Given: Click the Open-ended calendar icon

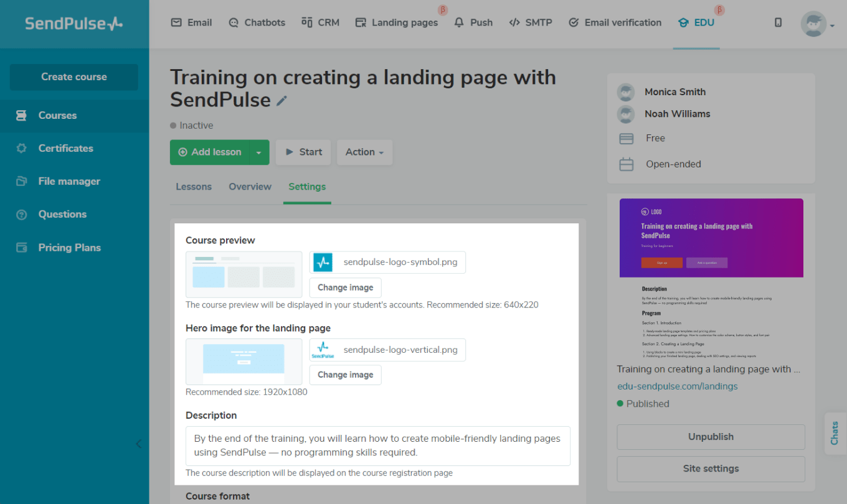Looking at the screenshot, I should 627,165.
